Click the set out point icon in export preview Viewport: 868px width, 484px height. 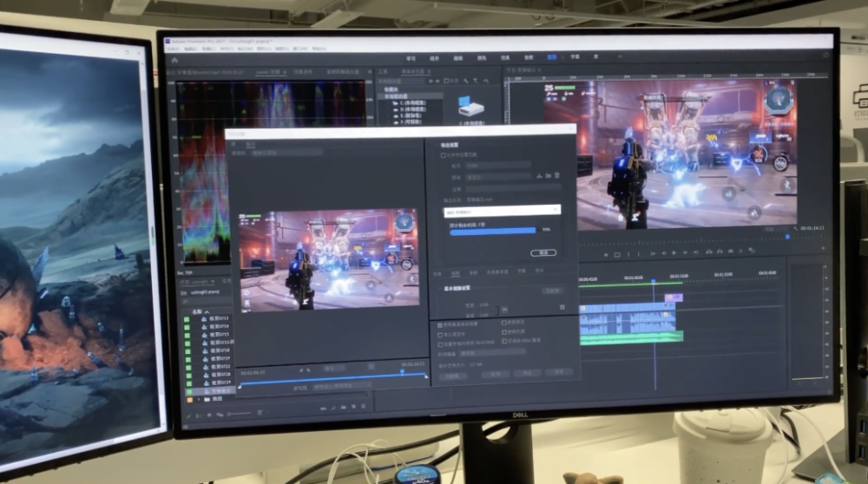point(308,370)
